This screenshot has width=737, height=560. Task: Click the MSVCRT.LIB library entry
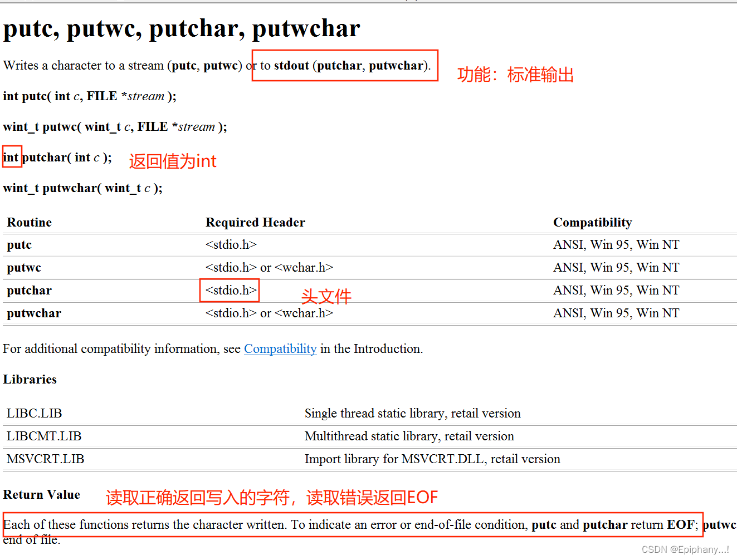click(x=45, y=459)
